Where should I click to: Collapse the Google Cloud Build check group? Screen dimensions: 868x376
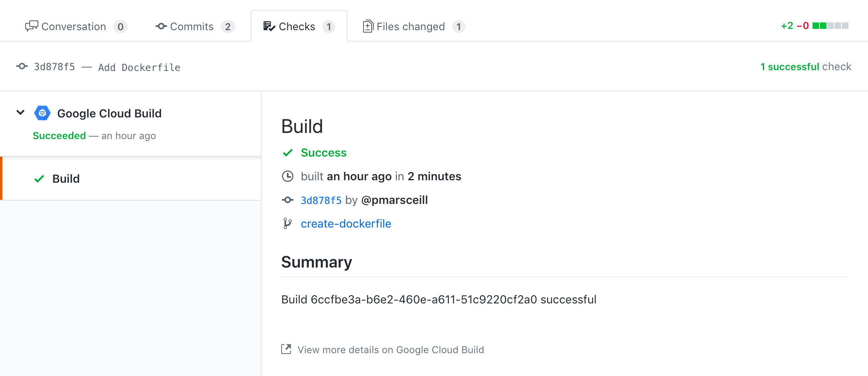pos(20,113)
